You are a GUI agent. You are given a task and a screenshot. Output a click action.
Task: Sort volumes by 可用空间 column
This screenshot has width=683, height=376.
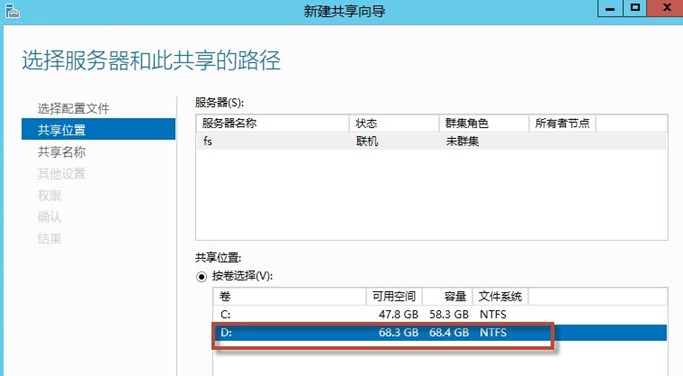click(x=394, y=297)
